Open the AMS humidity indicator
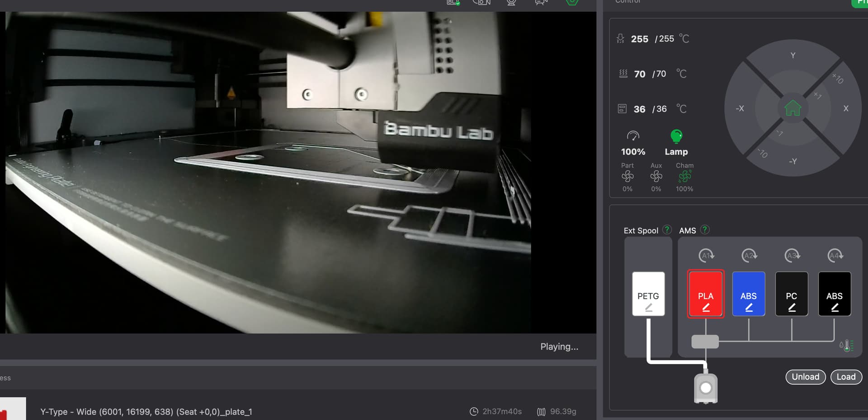This screenshot has height=420, width=868. pos(846,345)
